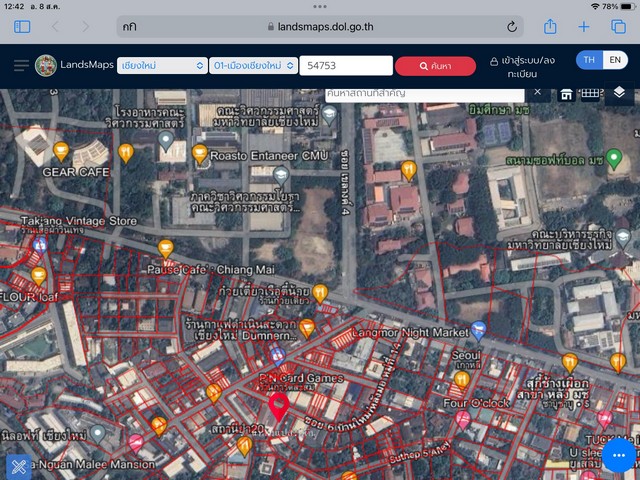Select the ruler drawing tool bottom-left
The width and height of the screenshot is (640, 480).
(x=19, y=467)
